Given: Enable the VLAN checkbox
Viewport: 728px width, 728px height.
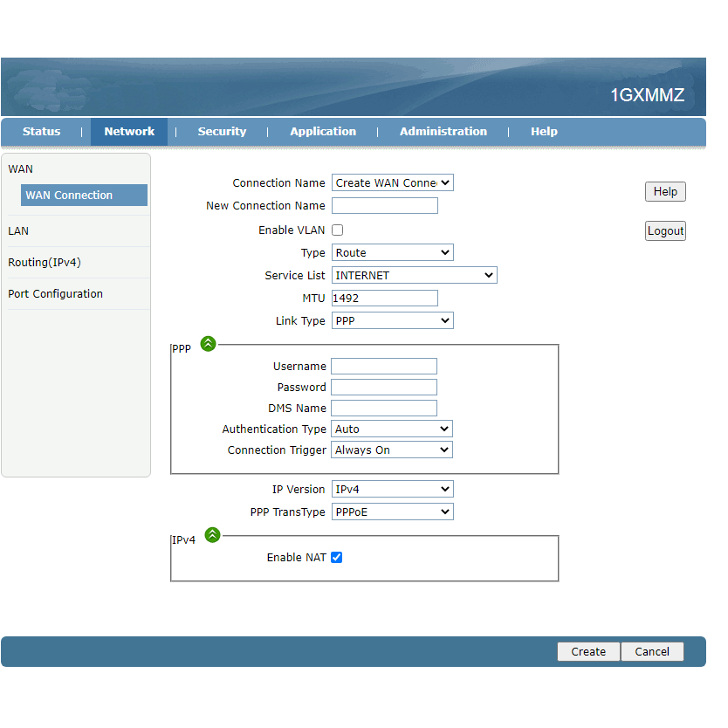Looking at the screenshot, I should click(x=338, y=230).
